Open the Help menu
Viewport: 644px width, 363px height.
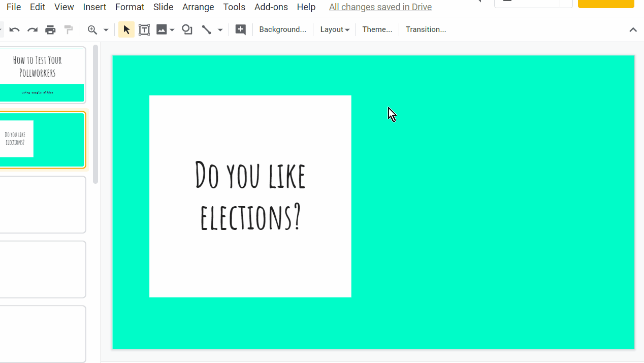pos(306,7)
